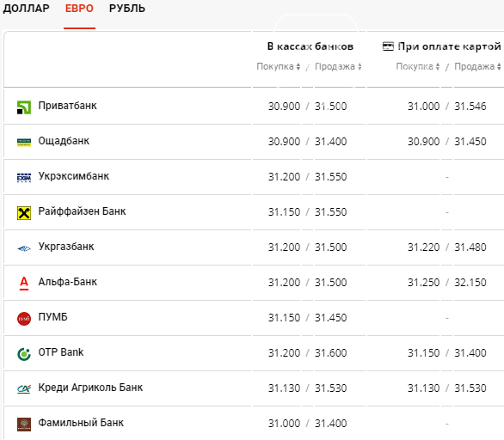The image size is (504, 440).
Task: Click the Райффайзен Банк yellow logo
Action: (24, 213)
